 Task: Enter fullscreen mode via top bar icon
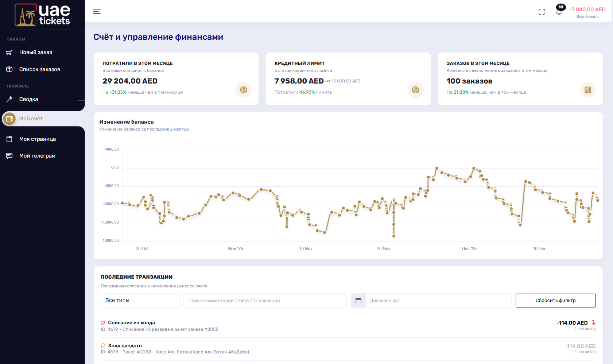click(x=542, y=12)
